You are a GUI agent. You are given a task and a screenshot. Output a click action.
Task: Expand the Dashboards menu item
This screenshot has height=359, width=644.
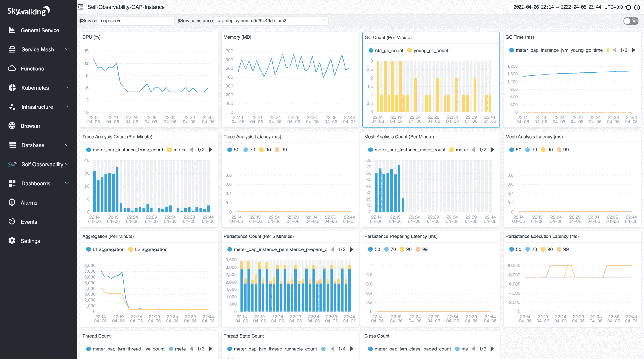point(36,183)
